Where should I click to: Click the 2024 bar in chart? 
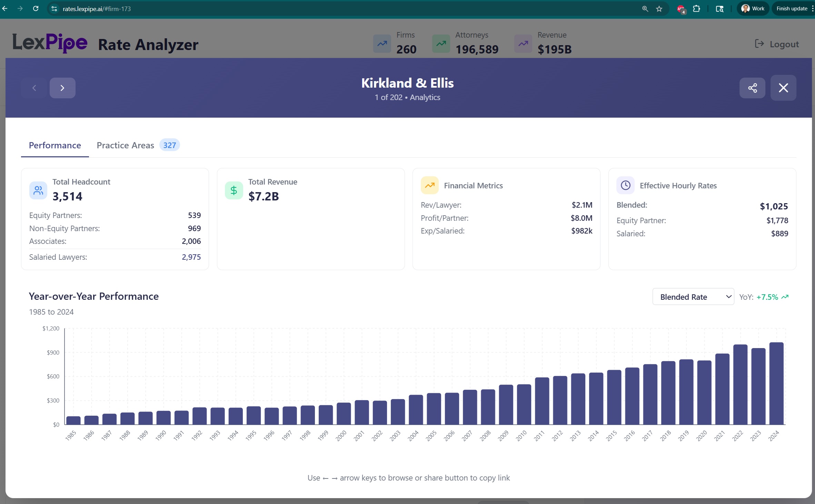pyautogui.click(x=776, y=383)
